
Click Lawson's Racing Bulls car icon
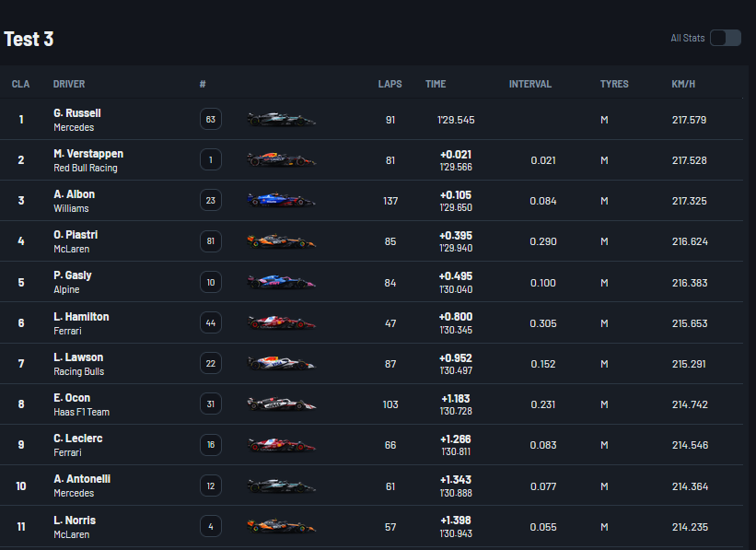coord(281,364)
